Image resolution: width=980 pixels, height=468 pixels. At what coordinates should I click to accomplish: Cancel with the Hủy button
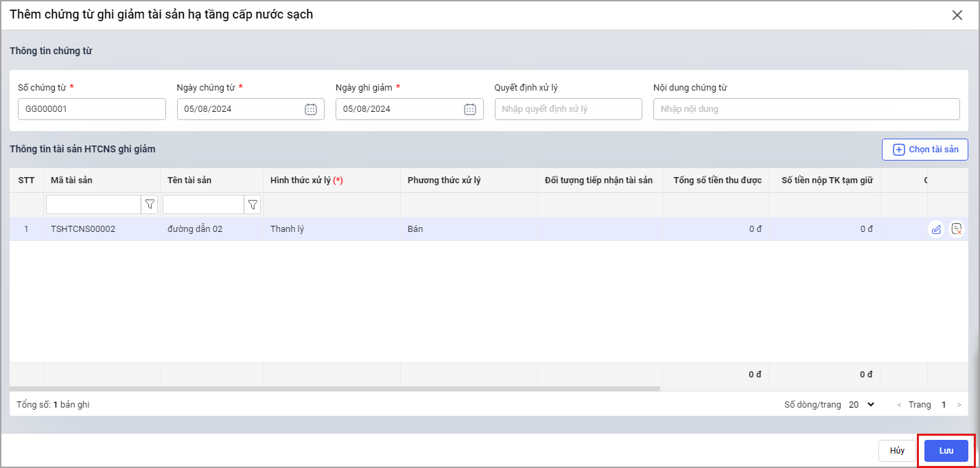click(x=897, y=451)
